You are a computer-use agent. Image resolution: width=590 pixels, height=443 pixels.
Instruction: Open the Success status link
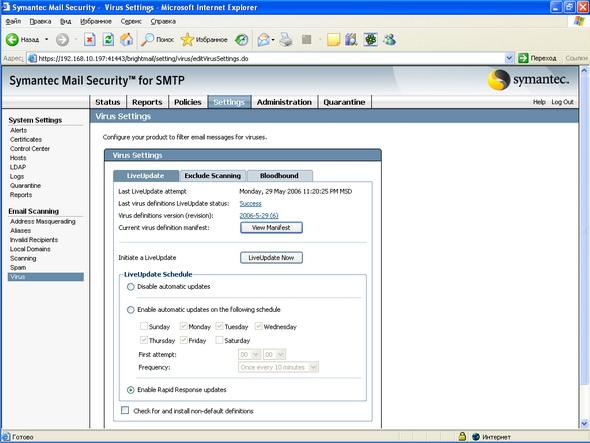[x=251, y=204]
